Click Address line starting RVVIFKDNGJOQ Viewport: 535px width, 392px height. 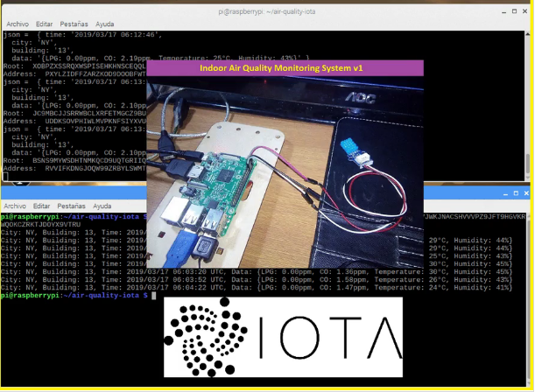click(74, 168)
